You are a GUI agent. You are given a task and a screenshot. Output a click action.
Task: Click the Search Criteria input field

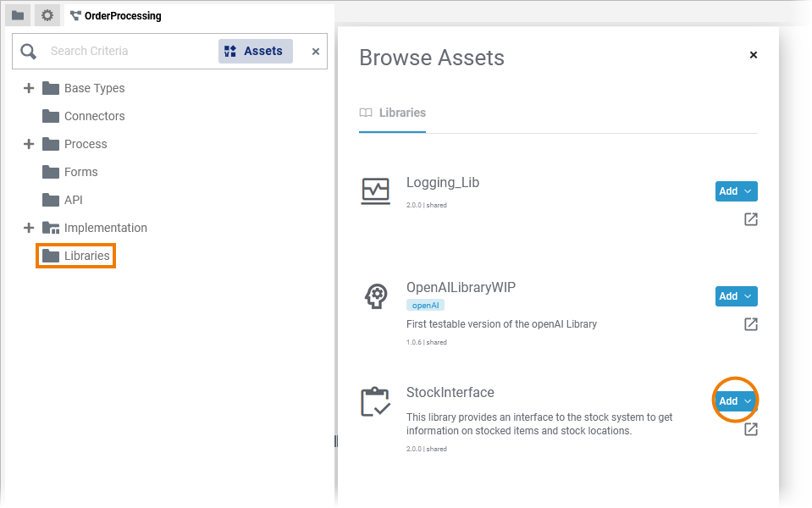tap(127, 52)
